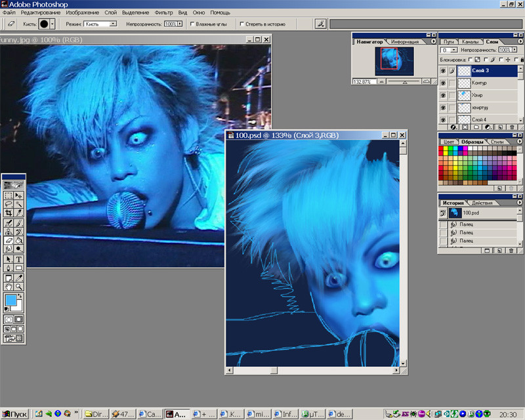The height and width of the screenshot is (420, 525).
Task: Select the Clone Stamp tool
Action: point(9,232)
